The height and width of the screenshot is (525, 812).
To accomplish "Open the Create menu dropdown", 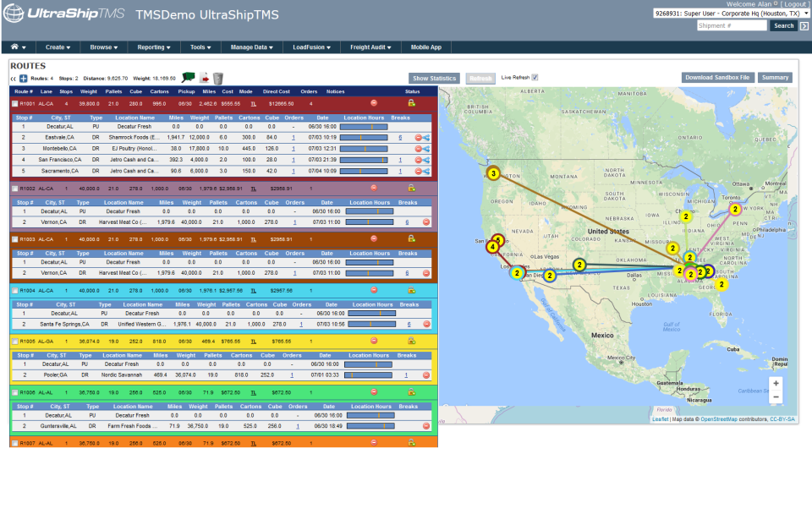I will 58,47.
